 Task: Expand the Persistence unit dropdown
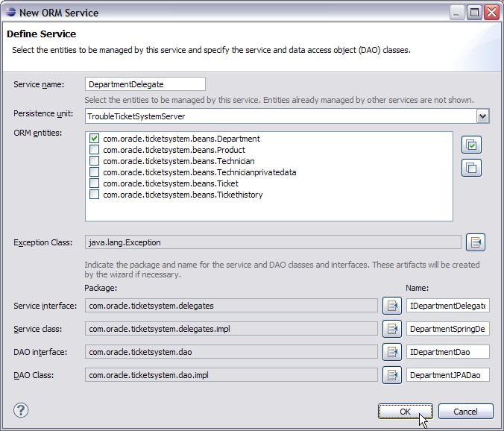tap(482, 116)
